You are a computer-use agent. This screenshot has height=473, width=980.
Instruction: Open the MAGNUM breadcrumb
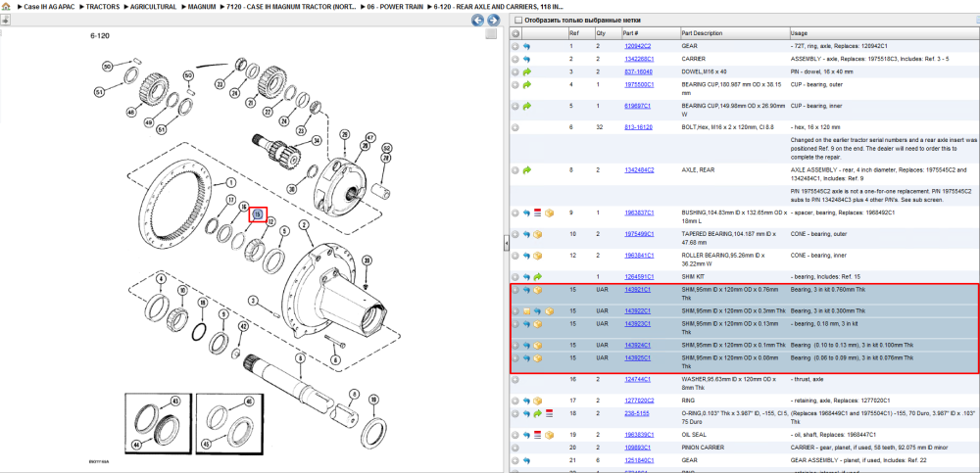point(202,6)
